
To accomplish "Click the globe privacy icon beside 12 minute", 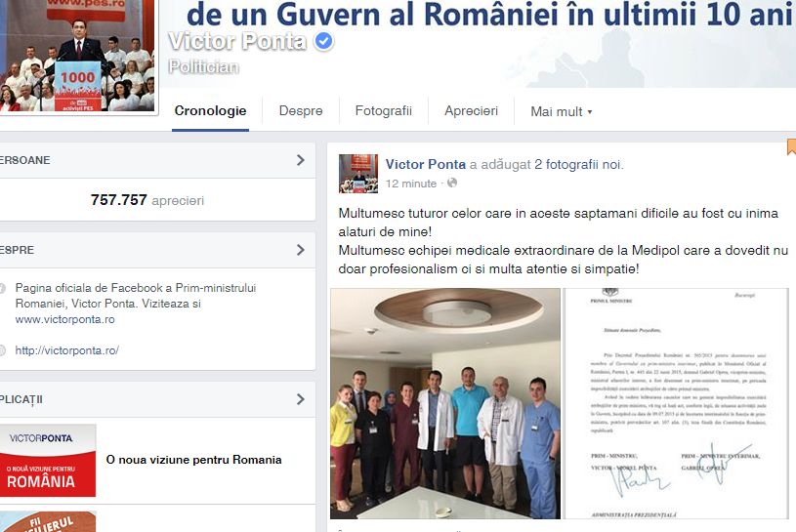I will click(452, 183).
